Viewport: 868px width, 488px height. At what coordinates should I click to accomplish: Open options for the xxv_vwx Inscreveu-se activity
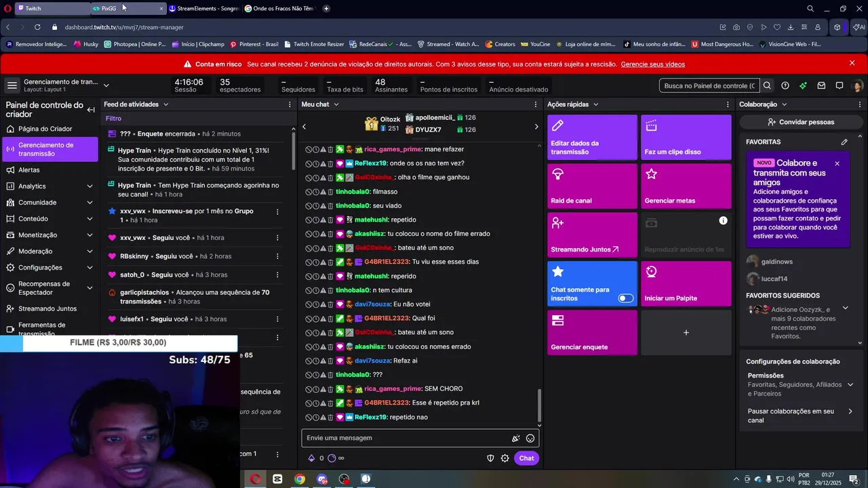[277, 211]
